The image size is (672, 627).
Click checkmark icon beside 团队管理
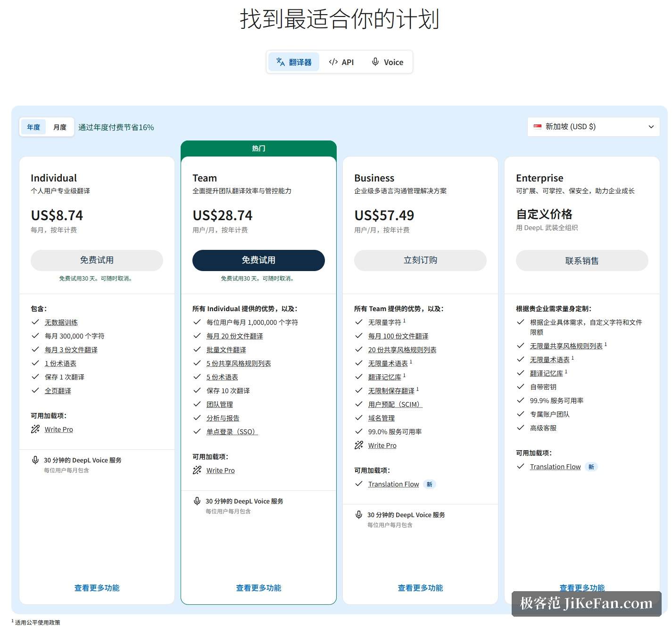[x=197, y=404]
